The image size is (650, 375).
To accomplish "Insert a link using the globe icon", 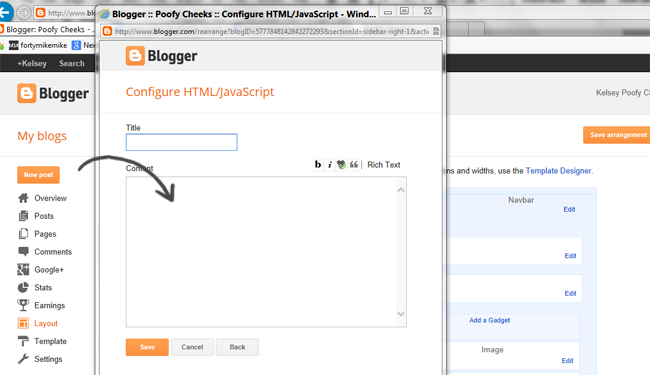I will point(341,165).
